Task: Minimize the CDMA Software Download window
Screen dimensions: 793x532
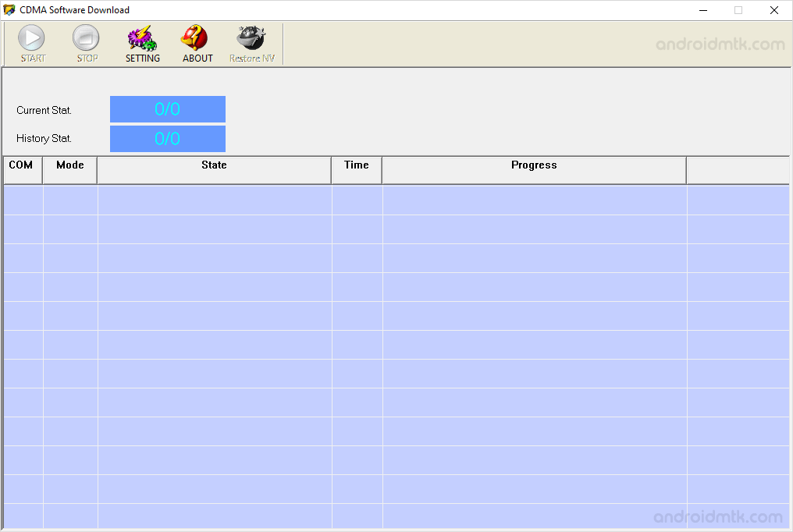Action: click(702, 10)
